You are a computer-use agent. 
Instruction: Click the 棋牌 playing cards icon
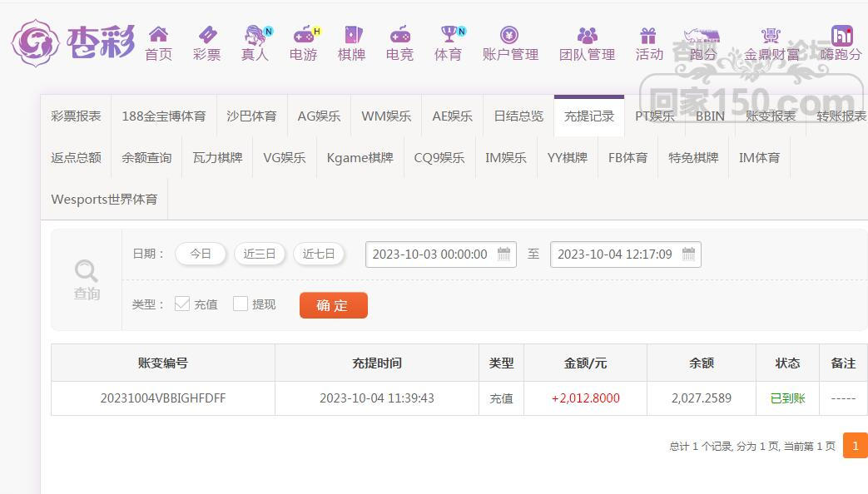pyautogui.click(x=352, y=35)
